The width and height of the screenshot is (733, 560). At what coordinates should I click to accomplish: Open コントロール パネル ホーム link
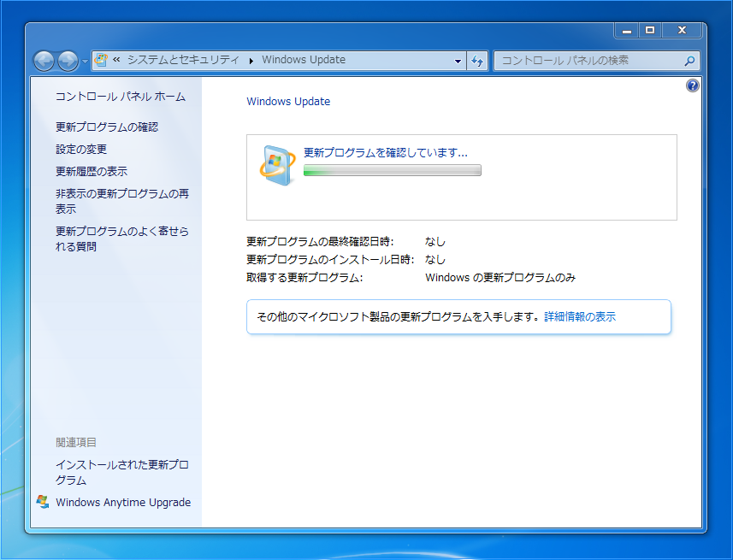(121, 97)
